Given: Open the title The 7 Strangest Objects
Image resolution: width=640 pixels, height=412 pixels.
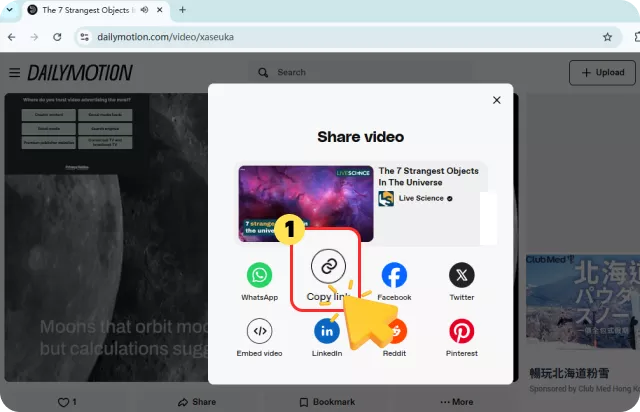Looking at the screenshot, I should [x=428, y=176].
